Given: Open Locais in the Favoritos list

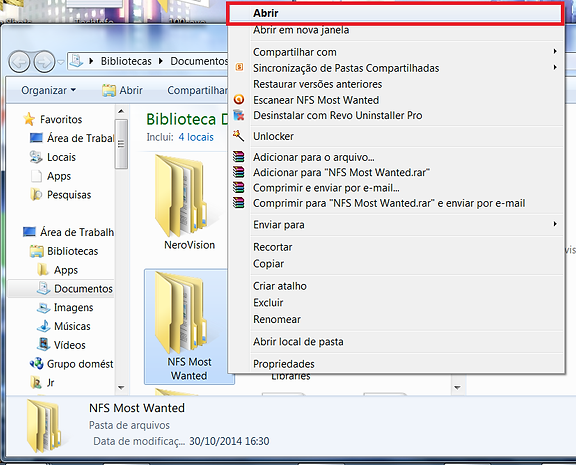Looking at the screenshot, I should (x=53, y=157).
